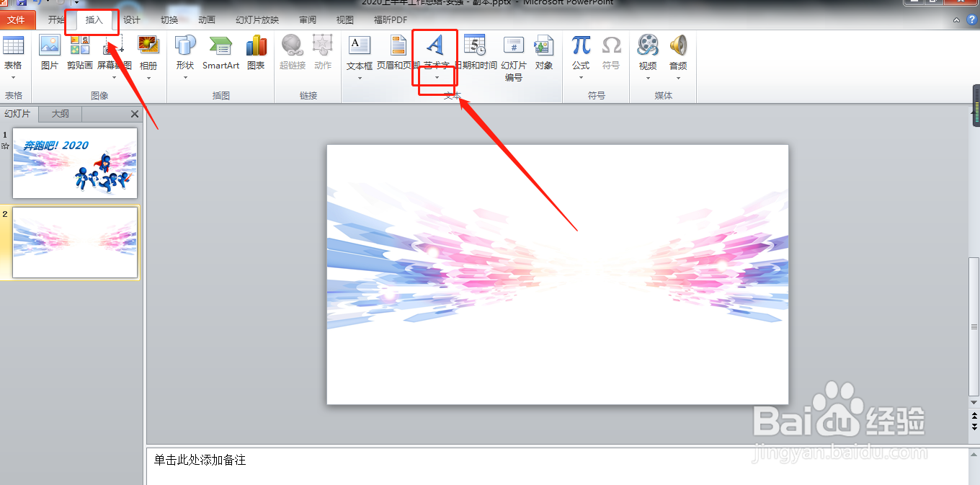
Task: Insert a text box via 文本框
Action: (359, 45)
